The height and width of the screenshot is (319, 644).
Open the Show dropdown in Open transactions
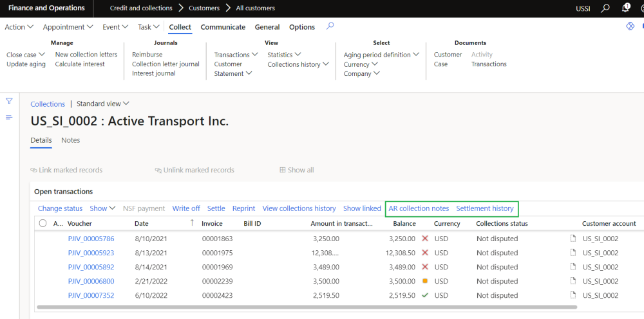[x=102, y=208]
